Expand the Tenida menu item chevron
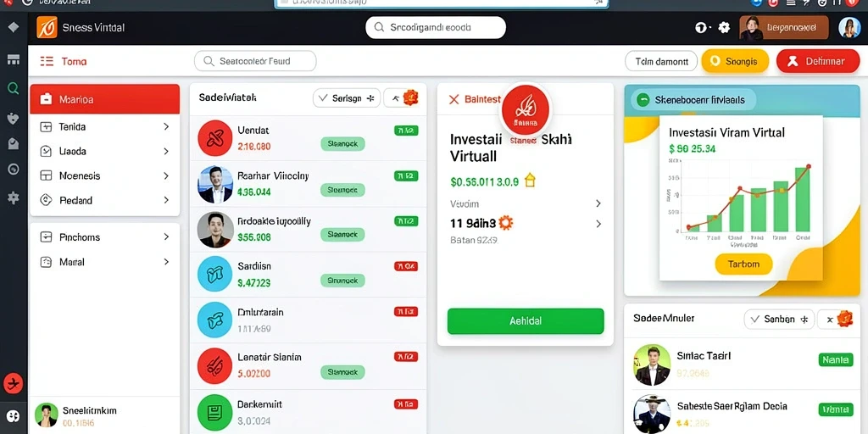868x434 pixels. click(166, 127)
